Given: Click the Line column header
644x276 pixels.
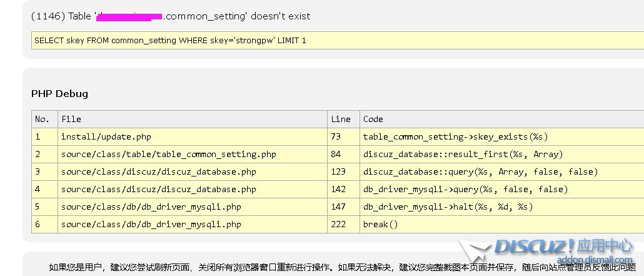Looking at the screenshot, I should (x=341, y=119).
